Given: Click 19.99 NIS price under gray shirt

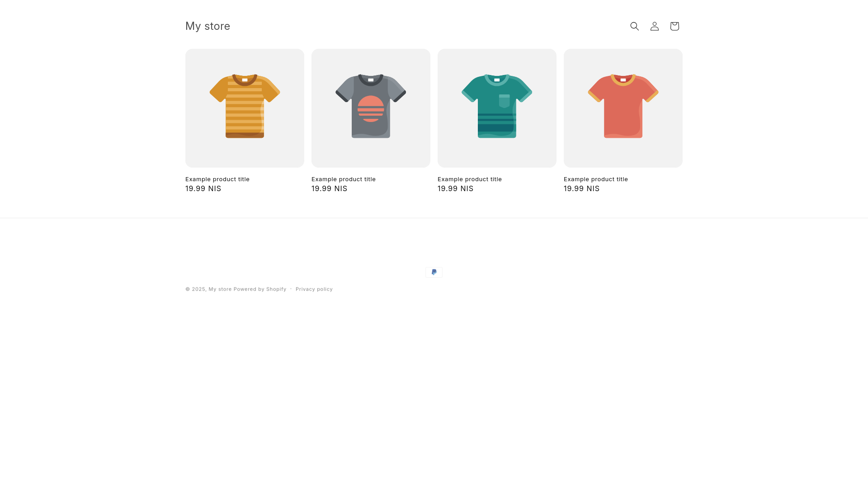Looking at the screenshot, I should 330,188.
